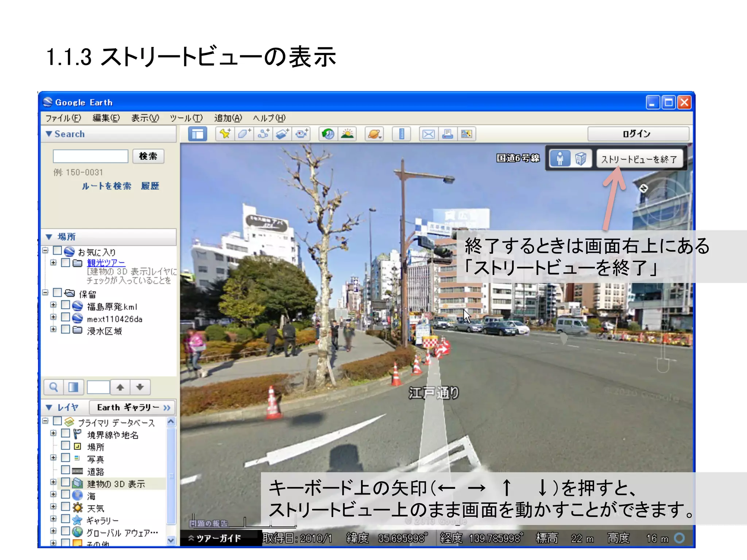Check the 観光ツアー checkbox

pos(66,262)
